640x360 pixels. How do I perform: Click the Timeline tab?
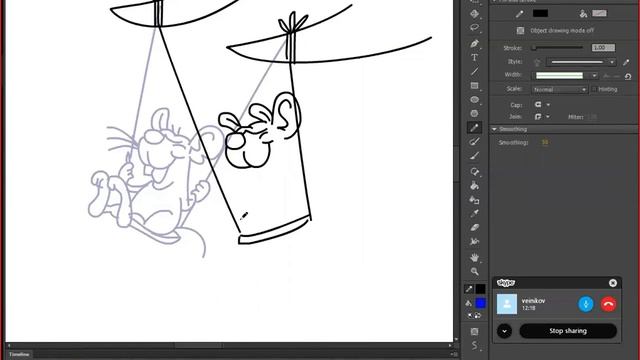[19, 354]
